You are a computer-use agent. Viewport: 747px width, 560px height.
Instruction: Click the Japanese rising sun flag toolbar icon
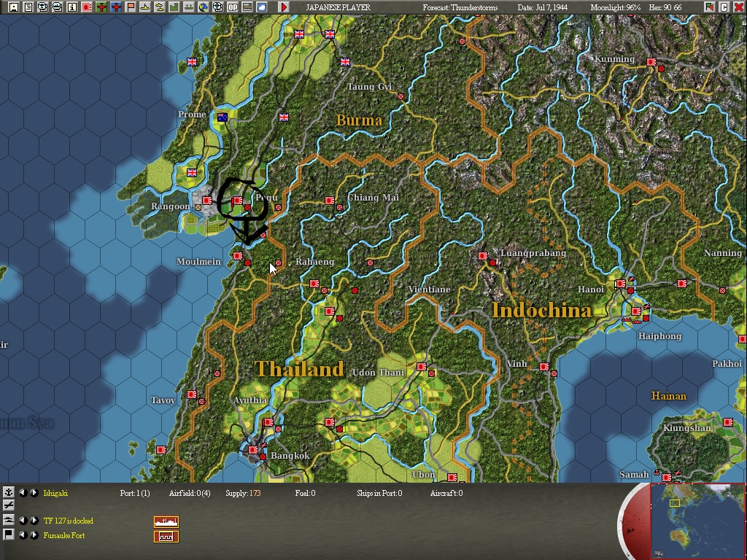coord(87,7)
